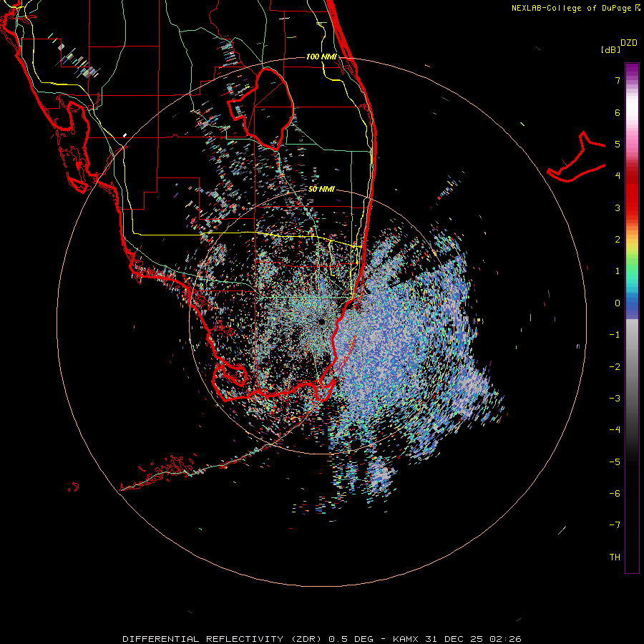Click the DZD color bar title

[x=629, y=43]
